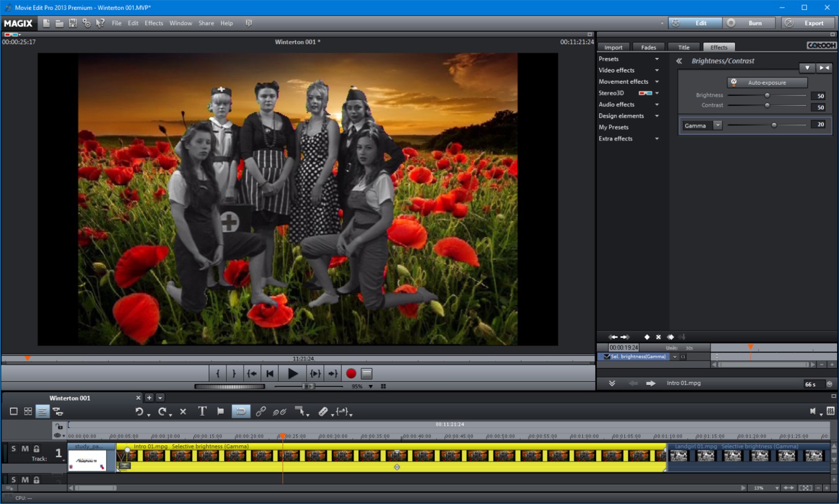The width and height of the screenshot is (839, 504).
Task: Expand Extra effects category arrow
Action: tap(657, 139)
